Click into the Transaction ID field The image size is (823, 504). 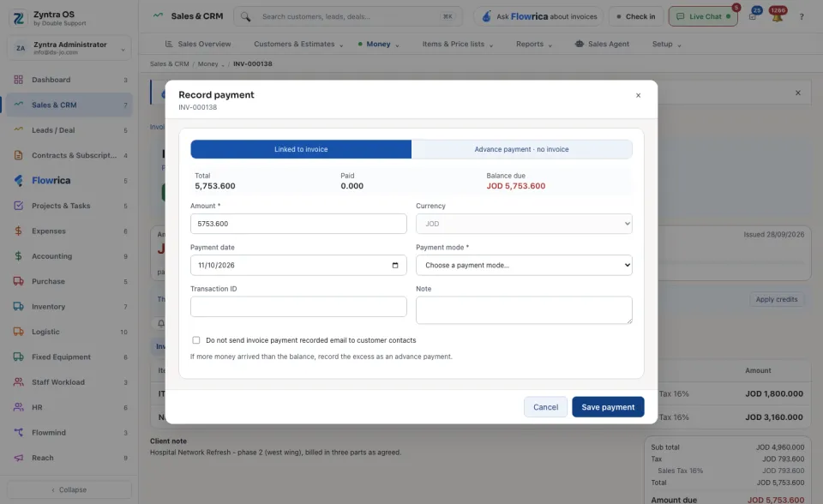[x=298, y=307]
